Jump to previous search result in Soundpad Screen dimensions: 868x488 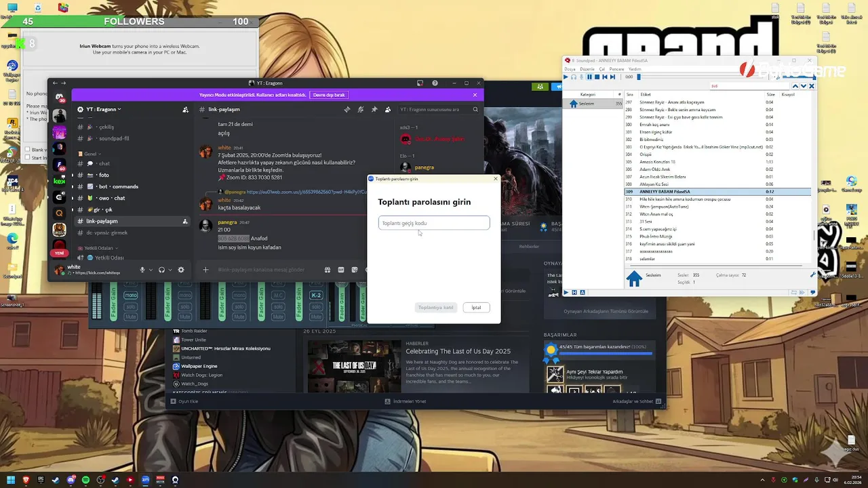coord(795,86)
